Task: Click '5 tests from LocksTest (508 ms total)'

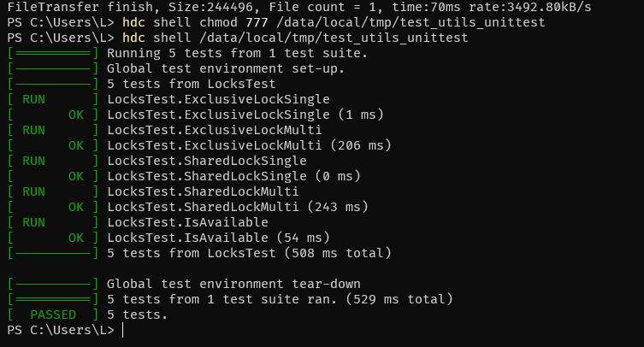Action: [249, 253]
